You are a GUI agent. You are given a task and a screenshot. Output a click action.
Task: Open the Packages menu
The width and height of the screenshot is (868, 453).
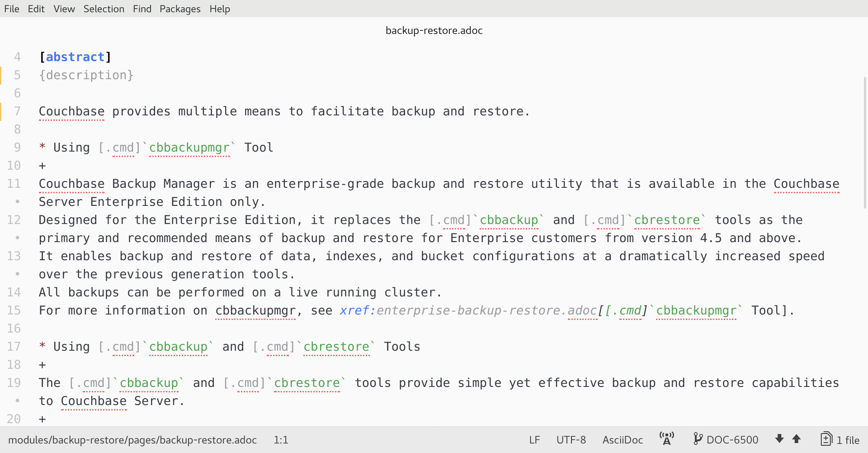point(179,9)
